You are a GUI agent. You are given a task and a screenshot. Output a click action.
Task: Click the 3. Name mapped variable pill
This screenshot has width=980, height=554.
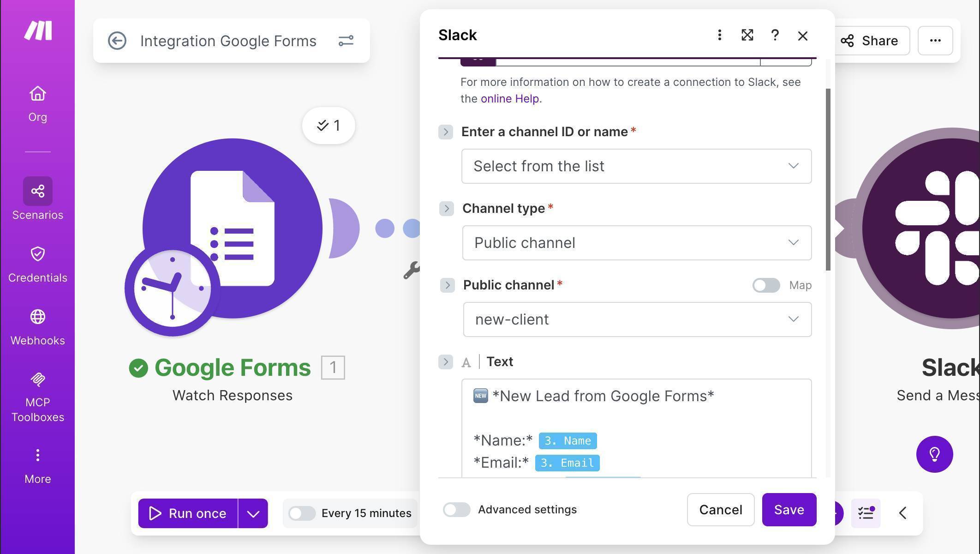[567, 440]
